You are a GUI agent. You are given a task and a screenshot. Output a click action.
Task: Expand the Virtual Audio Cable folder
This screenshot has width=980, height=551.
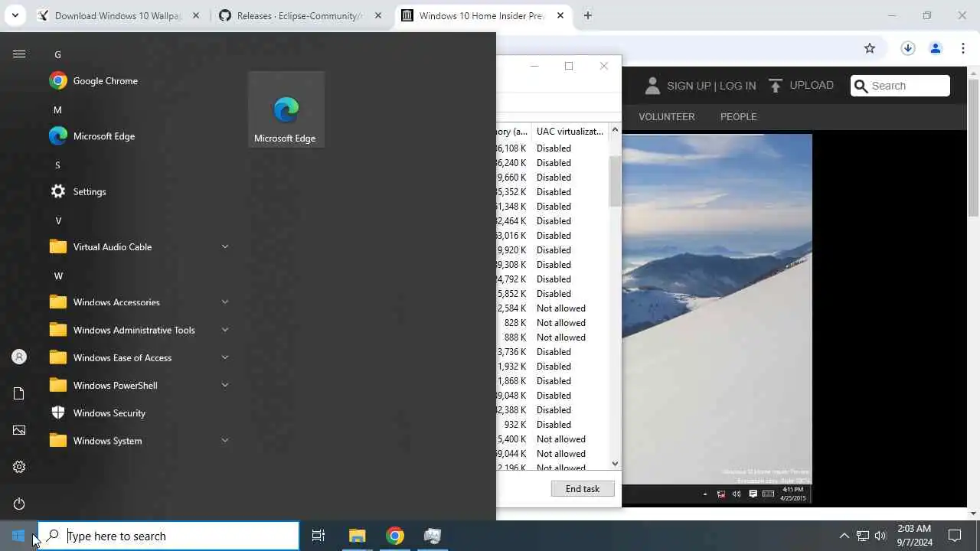pyautogui.click(x=138, y=246)
